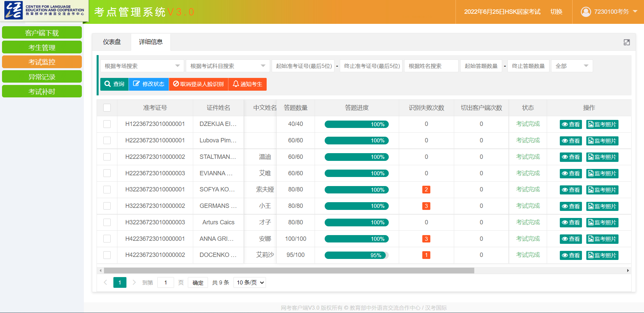Expand the 根据考场搜索 dropdown
The height and width of the screenshot is (313, 644).
142,66
